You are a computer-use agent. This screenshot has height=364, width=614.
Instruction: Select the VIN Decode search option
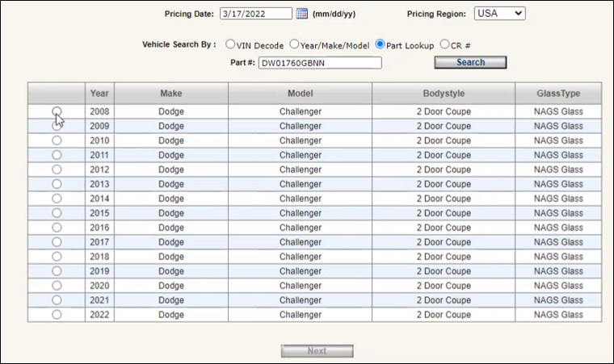pos(230,44)
